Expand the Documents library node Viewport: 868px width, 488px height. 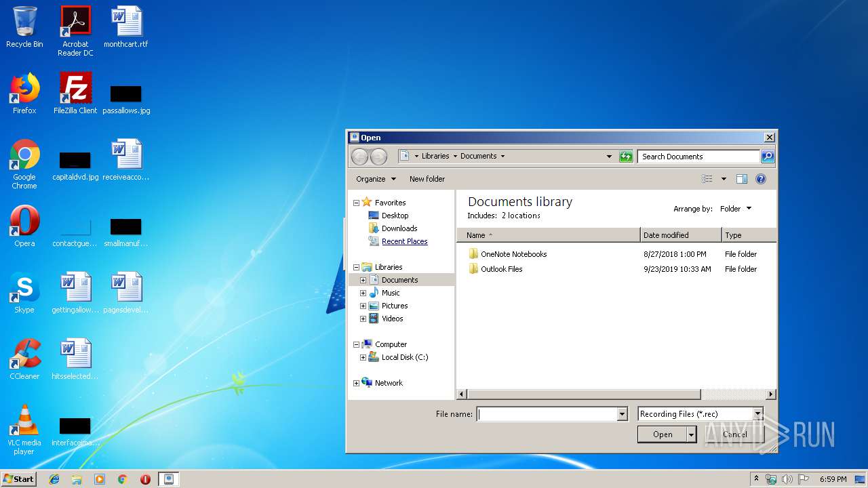pyautogui.click(x=363, y=280)
